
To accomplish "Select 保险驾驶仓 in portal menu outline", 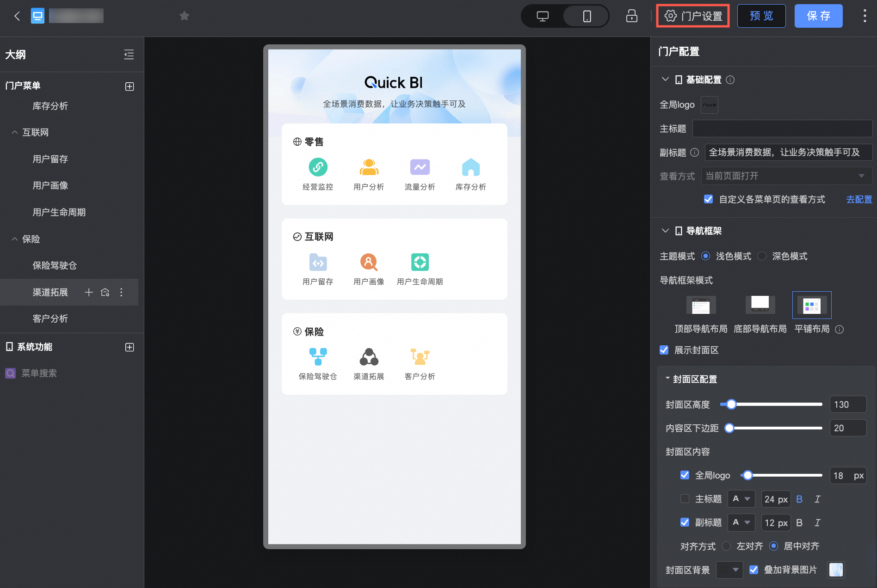I will (55, 265).
